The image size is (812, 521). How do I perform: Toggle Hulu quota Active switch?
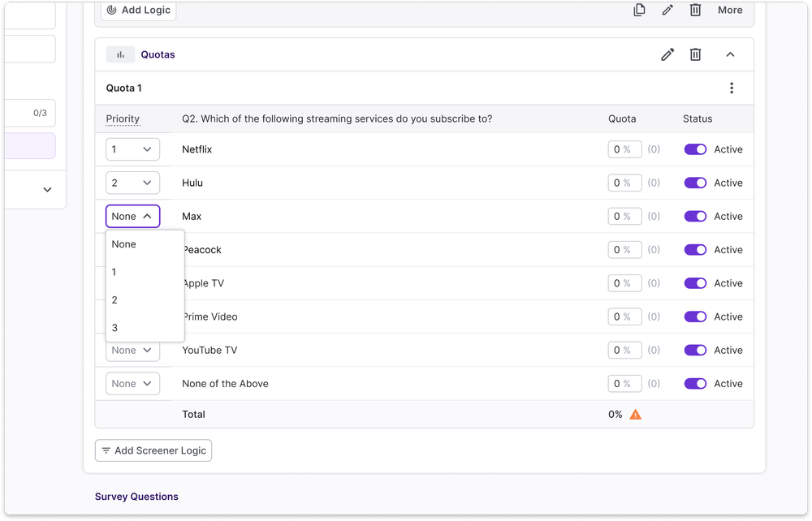pyautogui.click(x=695, y=183)
